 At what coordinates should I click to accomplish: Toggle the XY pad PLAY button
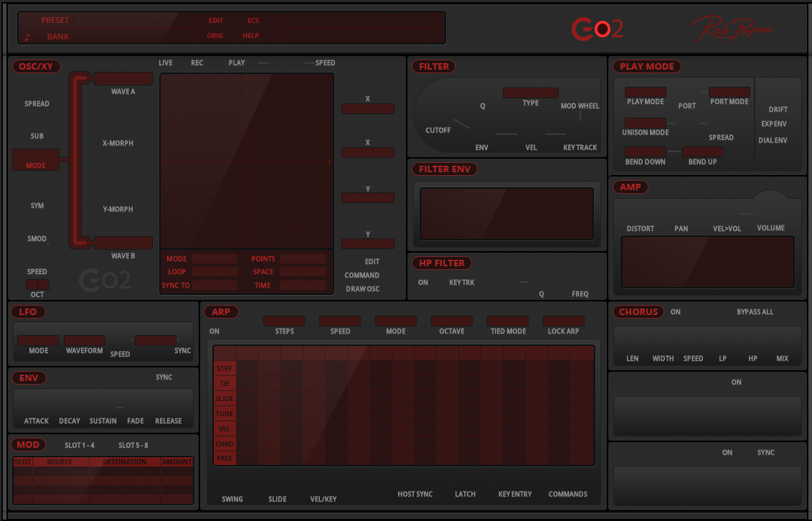(237, 62)
